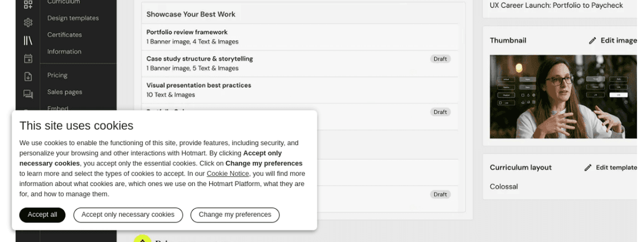
Task: Click pencil icon beside Edit image
Action: (x=592, y=40)
